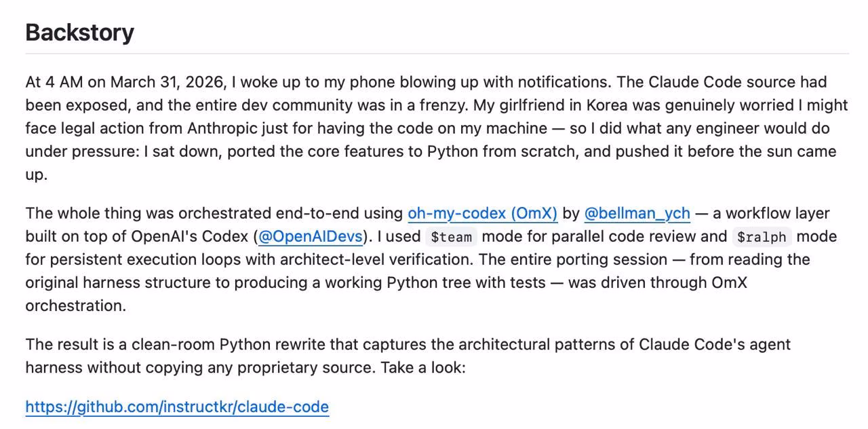Open the oh-my-codex (OmX) link
The height and width of the screenshot is (429, 868).
tap(482, 213)
